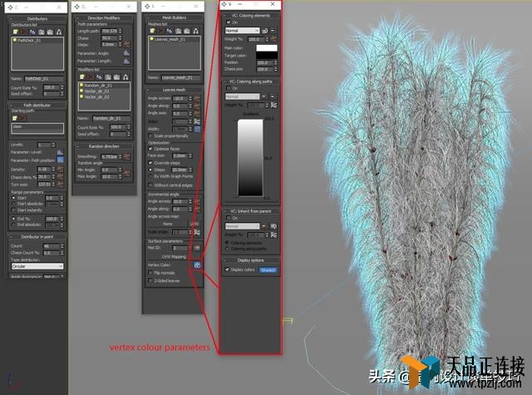Open the Parameter: Angle graph icon
Viewport: 532px width, 395px height.
point(126,53)
